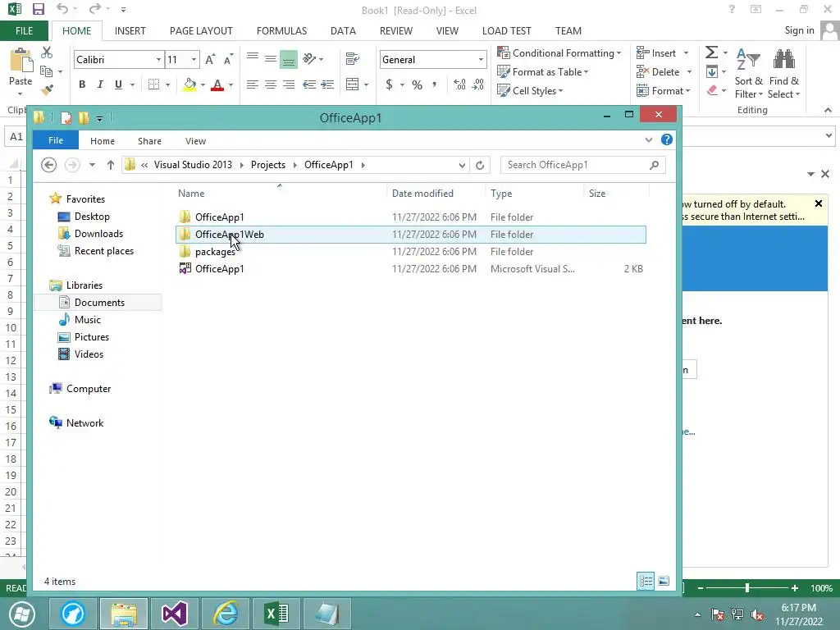Screen dimensions: 840x630
Task: Click the Undo arrow in Excel
Action: [62, 9]
